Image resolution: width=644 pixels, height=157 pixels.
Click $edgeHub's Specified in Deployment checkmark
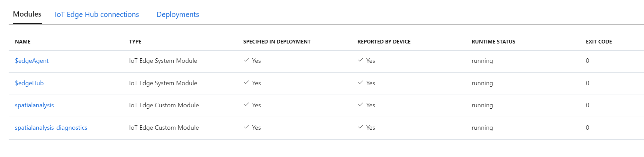(x=246, y=83)
